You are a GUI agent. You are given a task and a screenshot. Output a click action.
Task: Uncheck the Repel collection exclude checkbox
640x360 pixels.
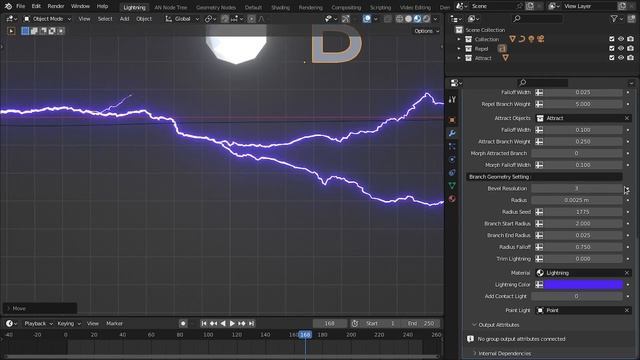(611, 49)
